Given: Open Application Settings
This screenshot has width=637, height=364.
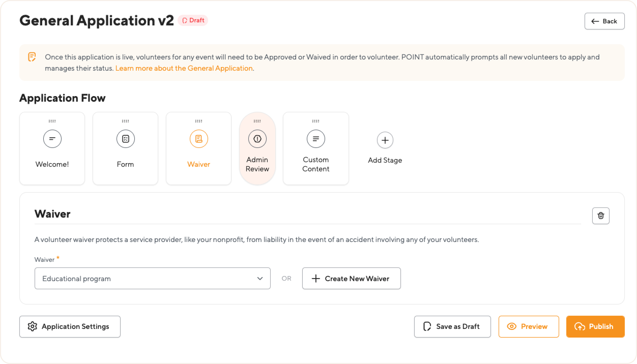Looking at the screenshot, I should pos(70,327).
